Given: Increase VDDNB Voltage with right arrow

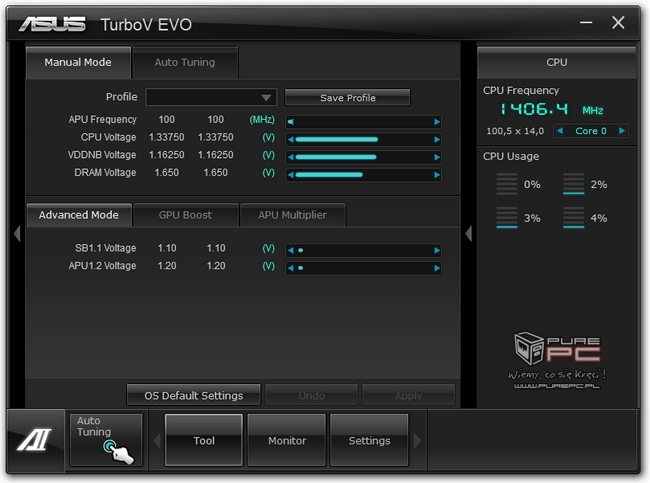Looking at the screenshot, I should pos(437,157).
